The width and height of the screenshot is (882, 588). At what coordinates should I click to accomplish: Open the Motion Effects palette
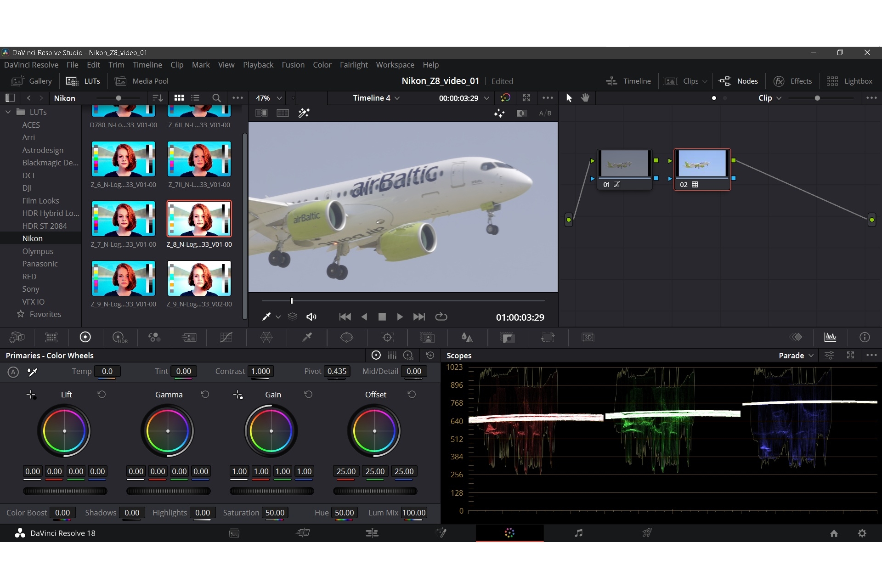click(x=189, y=338)
